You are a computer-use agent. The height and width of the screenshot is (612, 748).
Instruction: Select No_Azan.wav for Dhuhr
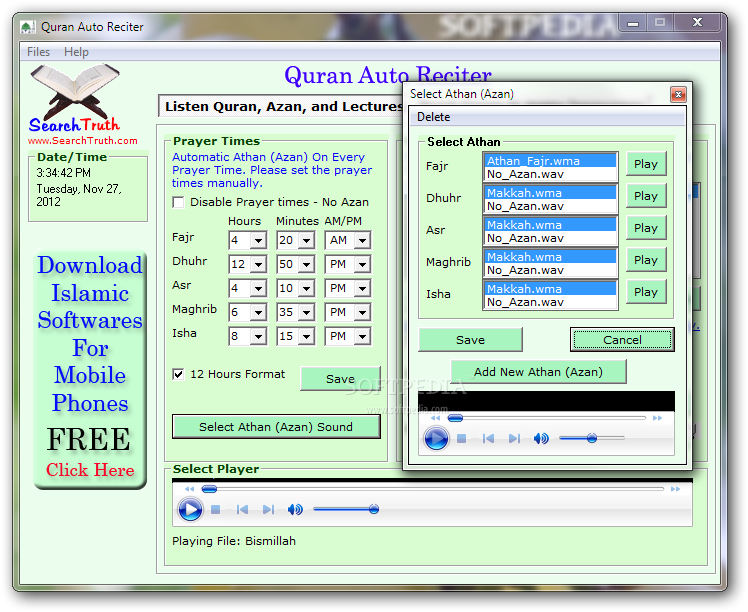pyautogui.click(x=551, y=206)
